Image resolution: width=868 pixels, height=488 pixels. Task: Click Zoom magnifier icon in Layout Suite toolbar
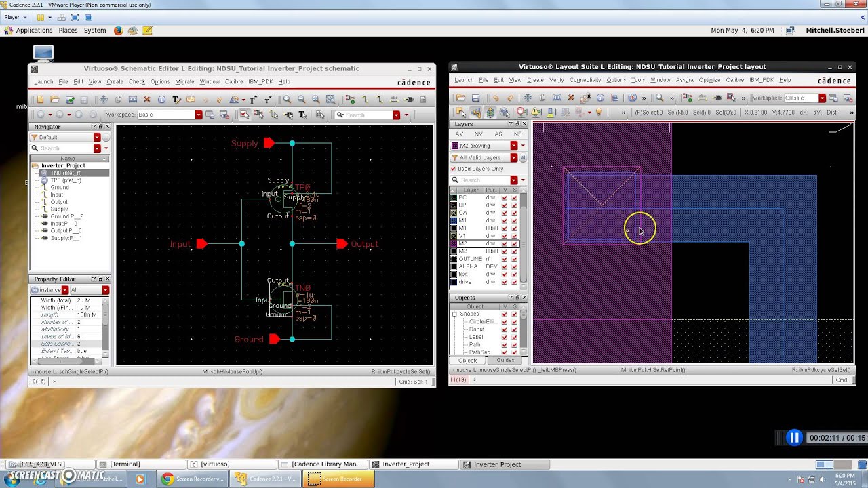click(x=659, y=98)
